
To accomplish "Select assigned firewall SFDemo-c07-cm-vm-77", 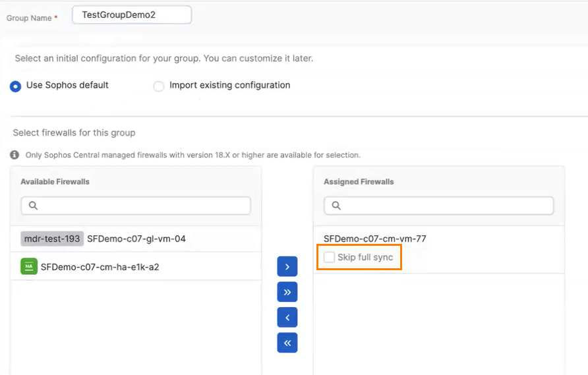I will 374,239.
